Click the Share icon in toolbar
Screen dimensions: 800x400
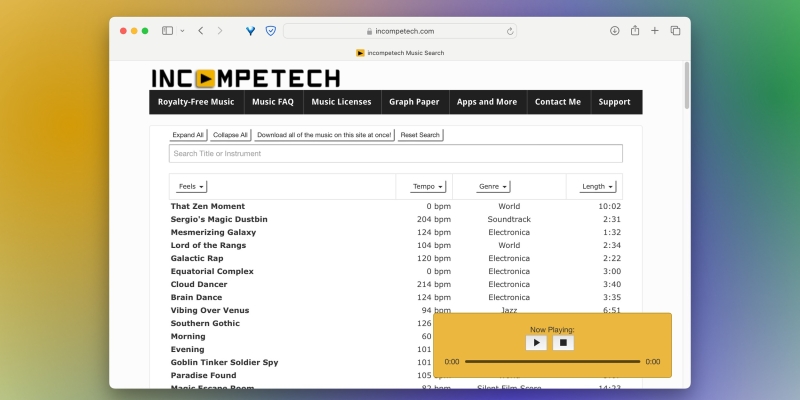tap(635, 31)
